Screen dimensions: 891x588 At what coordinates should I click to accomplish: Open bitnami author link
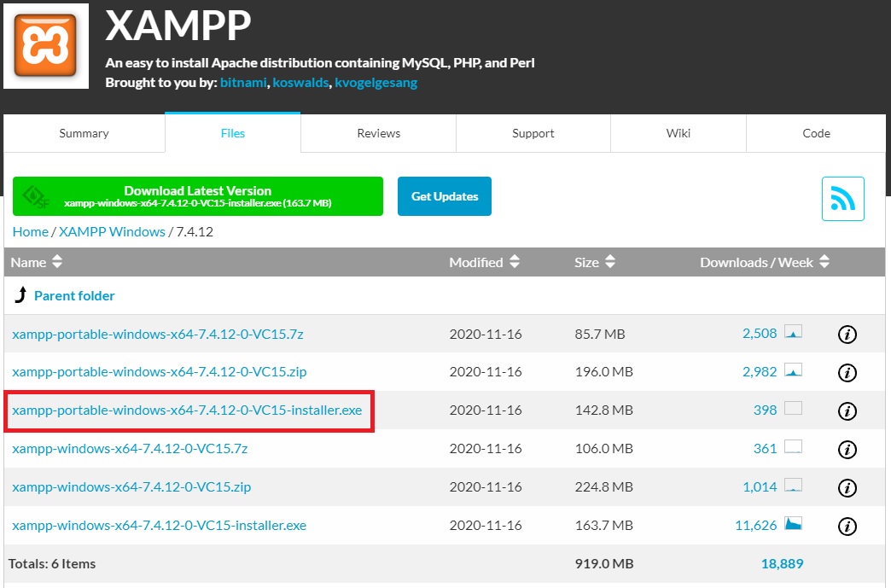(x=243, y=83)
